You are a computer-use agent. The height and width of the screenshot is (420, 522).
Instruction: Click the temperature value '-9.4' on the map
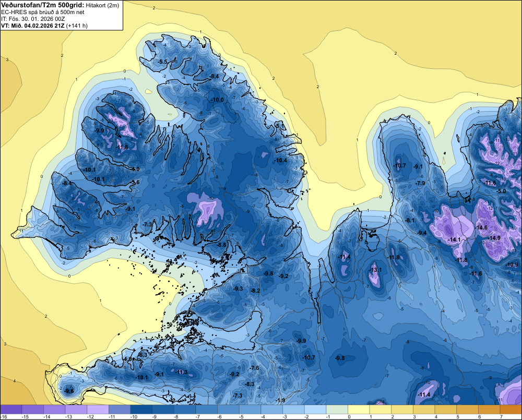click(x=422, y=233)
